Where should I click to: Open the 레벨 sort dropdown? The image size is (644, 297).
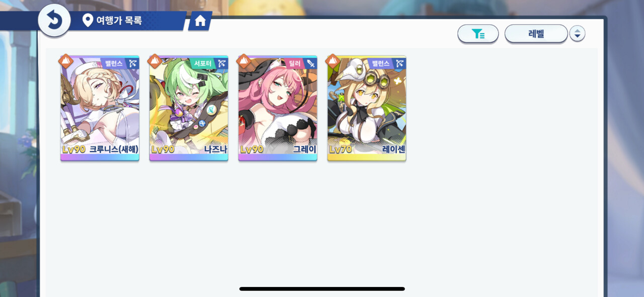coord(536,34)
